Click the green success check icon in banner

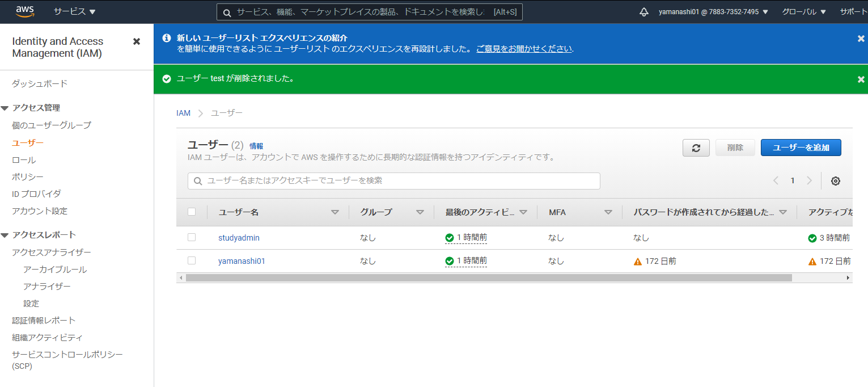coord(167,79)
